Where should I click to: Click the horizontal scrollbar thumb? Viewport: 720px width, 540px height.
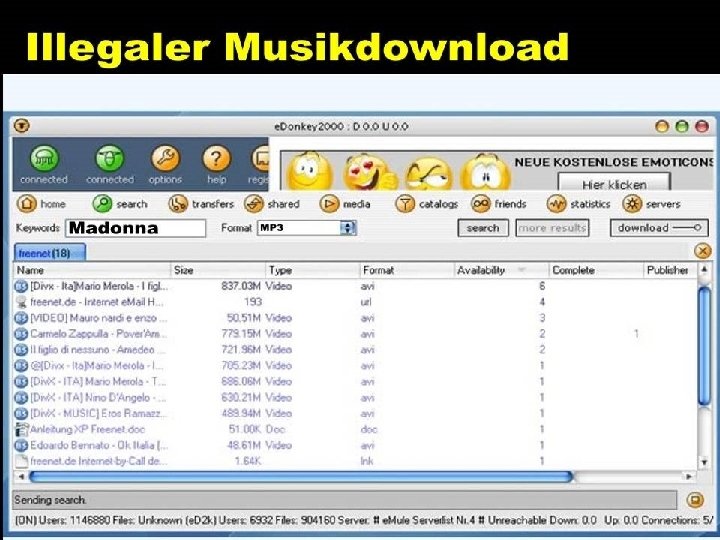[x=301, y=477]
